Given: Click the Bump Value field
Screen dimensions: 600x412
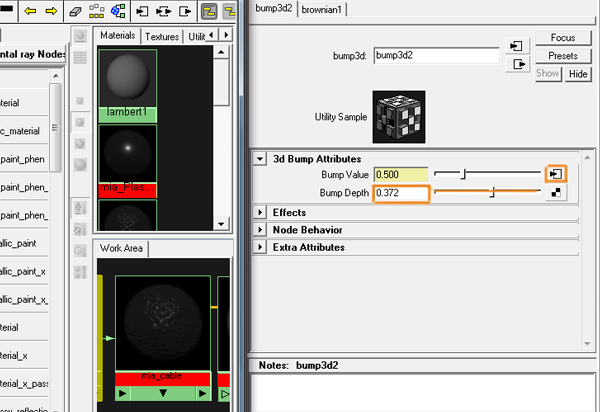Looking at the screenshot, I should pyautogui.click(x=401, y=175).
